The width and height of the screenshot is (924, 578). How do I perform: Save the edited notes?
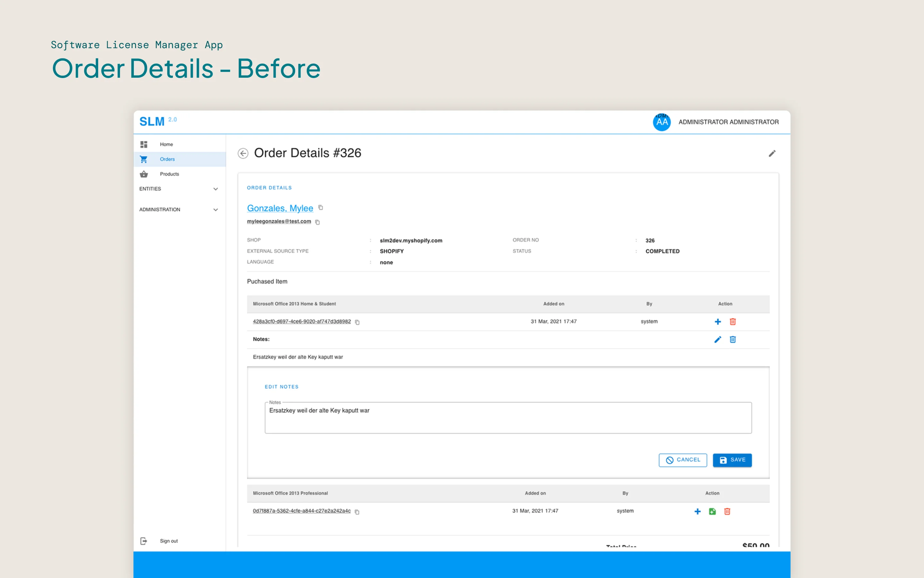(x=732, y=460)
